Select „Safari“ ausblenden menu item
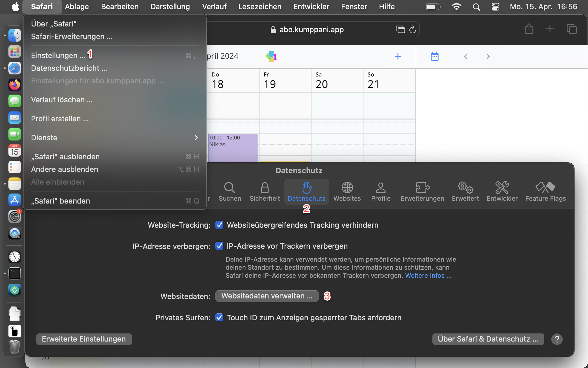This screenshot has width=588, height=368. click(115, 157)
